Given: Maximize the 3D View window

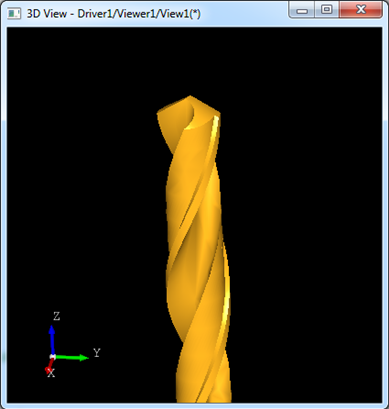Looking at the screenshot, I should coord(327,10).
